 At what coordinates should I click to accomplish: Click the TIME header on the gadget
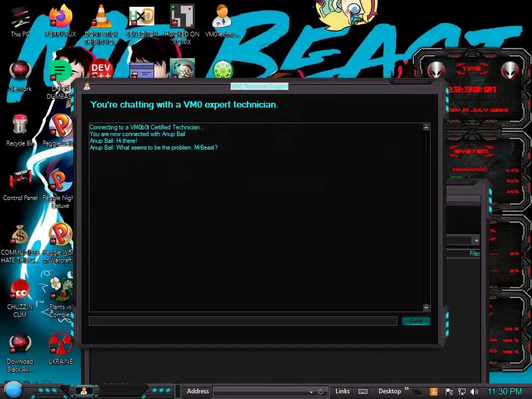click(x=472, y=69)
